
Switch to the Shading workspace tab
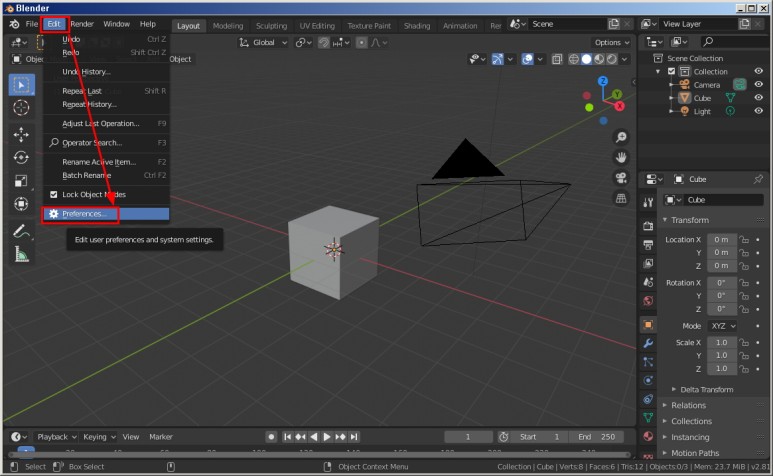[x=417, y=26]
